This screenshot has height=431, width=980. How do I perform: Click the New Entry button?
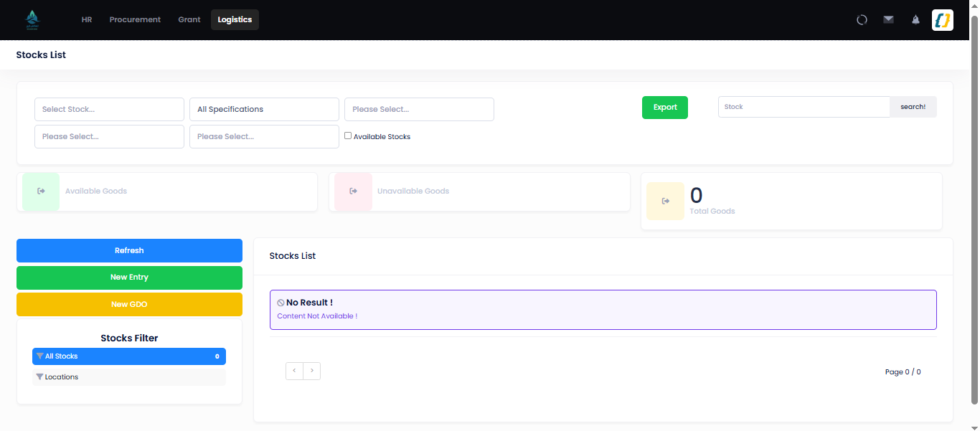129,278
